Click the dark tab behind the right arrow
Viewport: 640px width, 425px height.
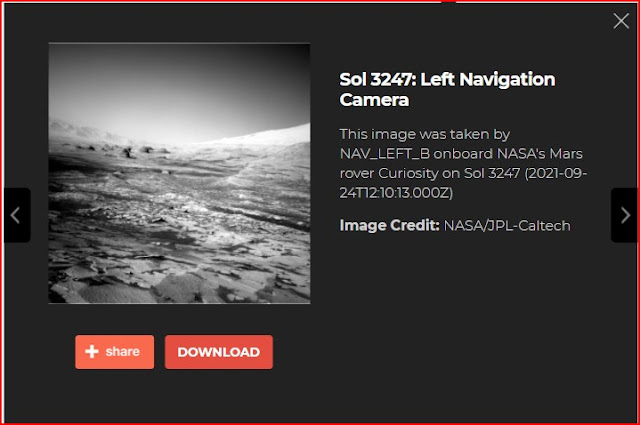point(623,215)
